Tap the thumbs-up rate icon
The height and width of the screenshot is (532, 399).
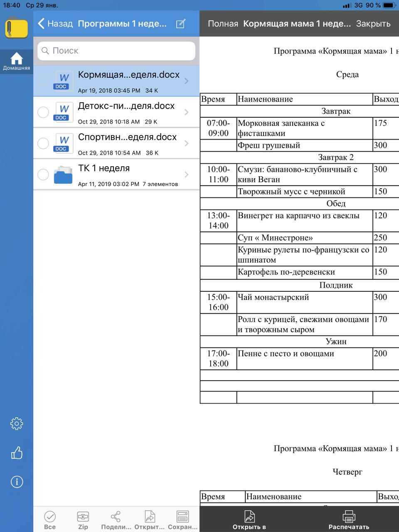[x=17, y=453]
